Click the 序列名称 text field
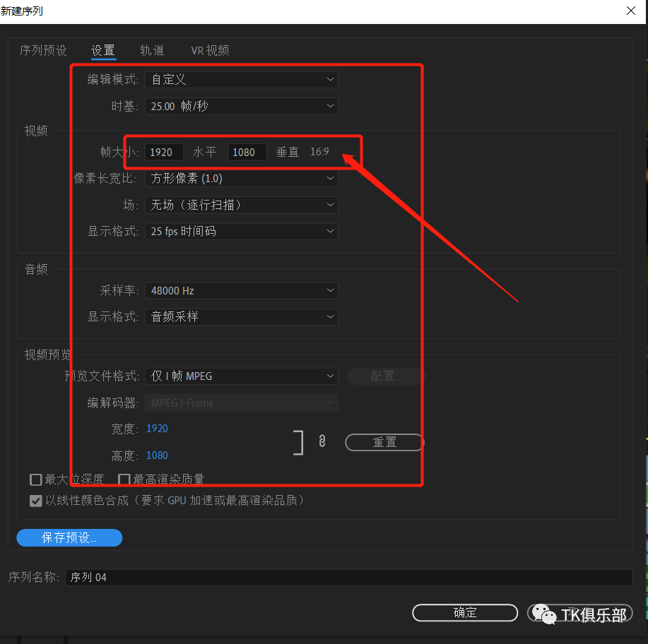Screen dimensions: 648x644 pos(348,578)
